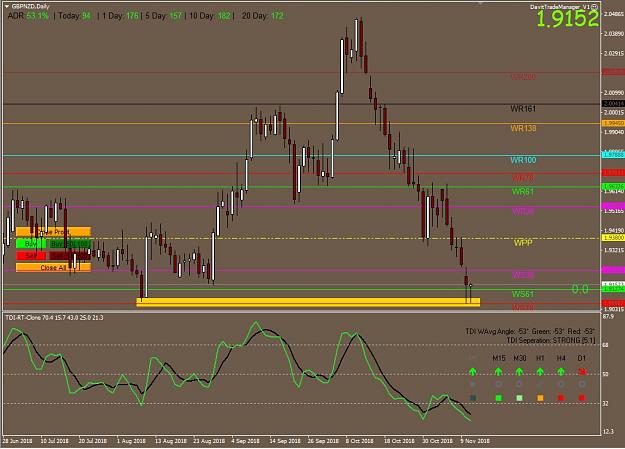The height and width of the screenshot is (449, 625).
Task: Click the TDI WAvg Angle readout
Action: point(530,331)
